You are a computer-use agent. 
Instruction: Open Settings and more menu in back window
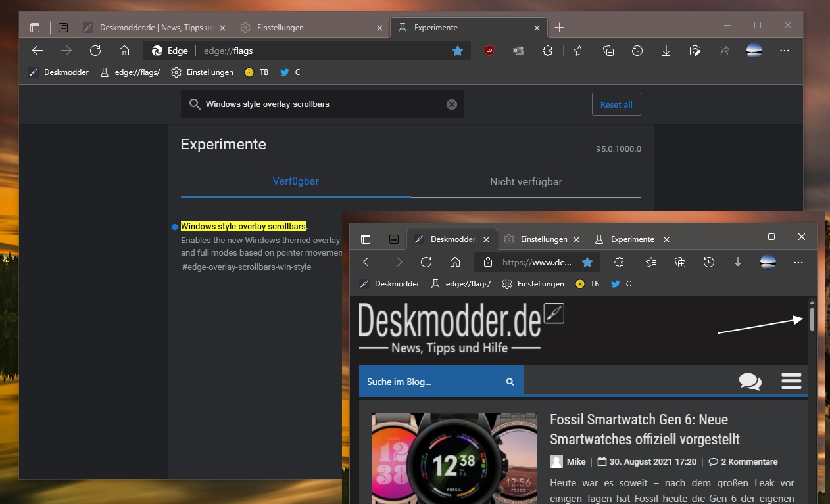pyautogui.click(x=785, y=51)
